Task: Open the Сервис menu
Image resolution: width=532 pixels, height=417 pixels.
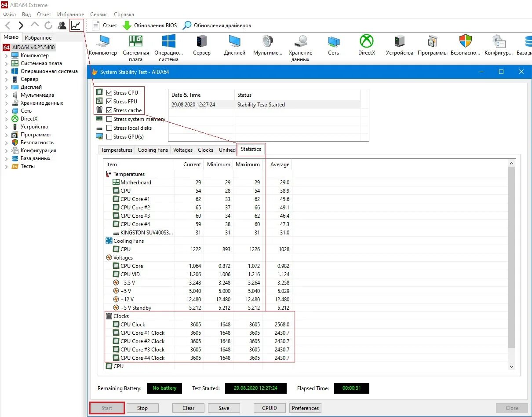Action: click(99, 15)
